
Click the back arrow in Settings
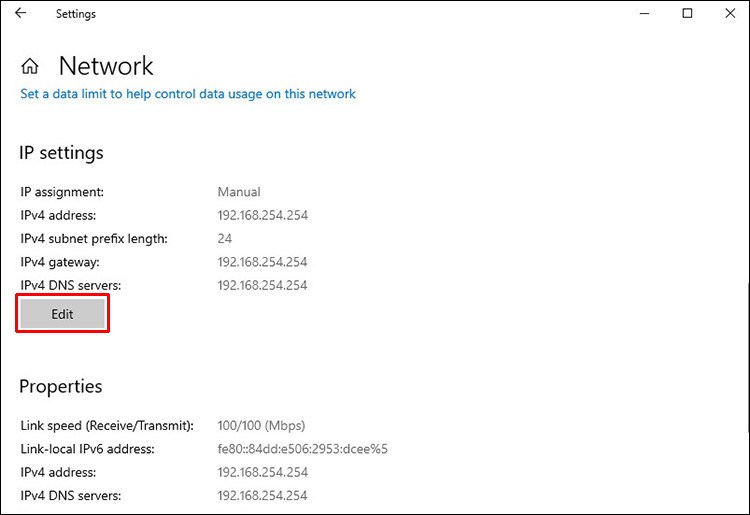pyautogui.click(x=21, y=14)
